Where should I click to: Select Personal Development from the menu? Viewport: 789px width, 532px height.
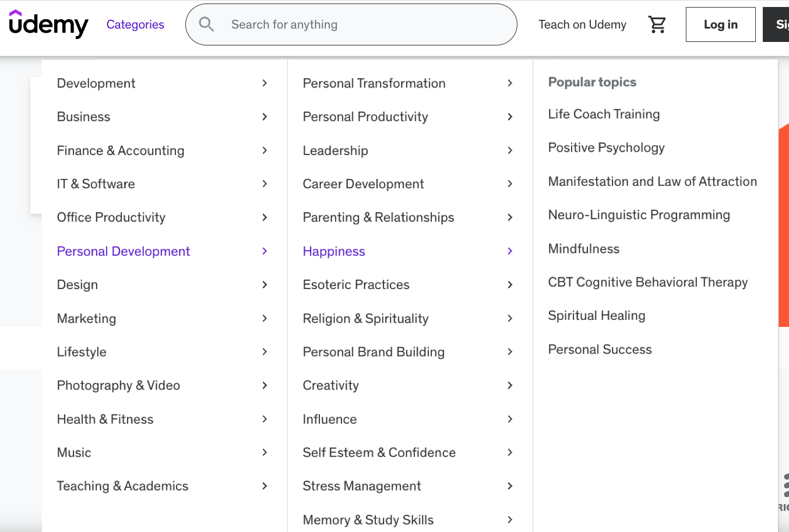123,251
